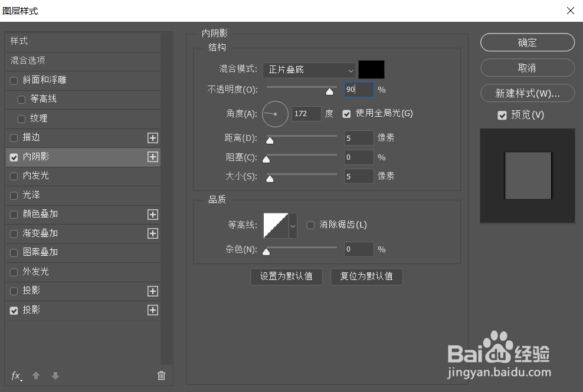583x392 pixels.
Task: Click the plus icon beside the checked 投影 row
Action: (153, 310)
